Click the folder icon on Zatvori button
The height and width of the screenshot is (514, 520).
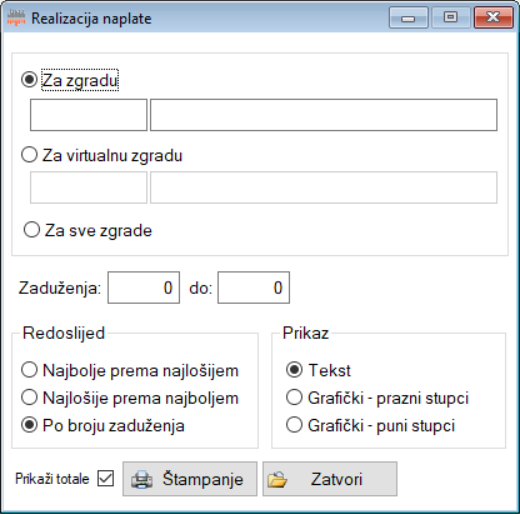[277, 479]
